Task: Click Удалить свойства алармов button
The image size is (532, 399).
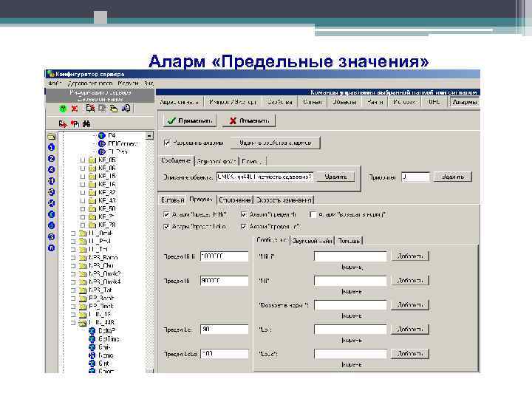Action: pyautogui.click(x=275, y=143)
